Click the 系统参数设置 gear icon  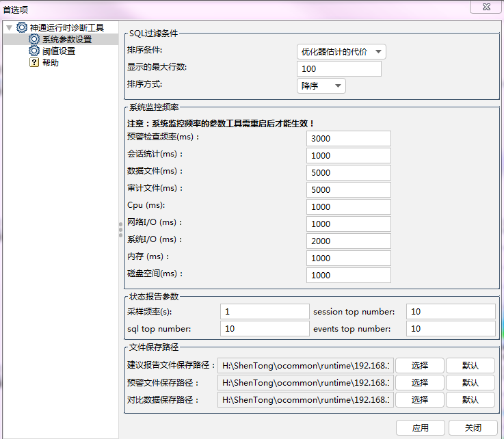(34, 40)
